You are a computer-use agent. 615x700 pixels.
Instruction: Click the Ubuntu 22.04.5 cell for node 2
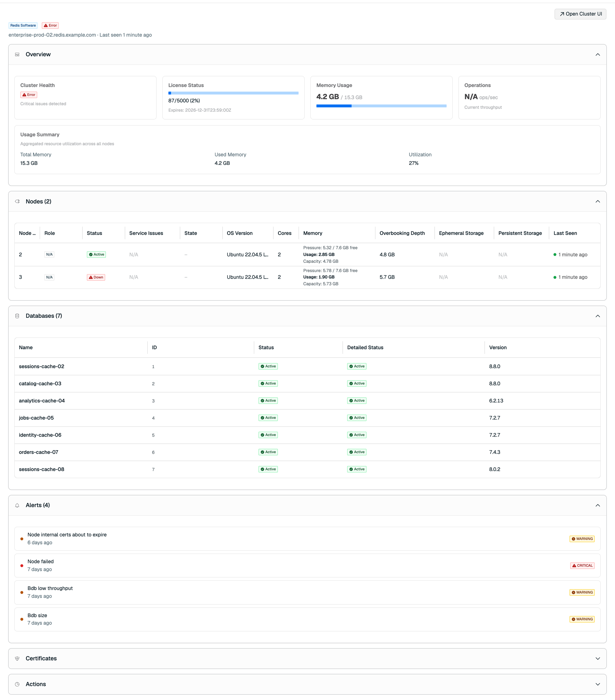tap(248, 254)
